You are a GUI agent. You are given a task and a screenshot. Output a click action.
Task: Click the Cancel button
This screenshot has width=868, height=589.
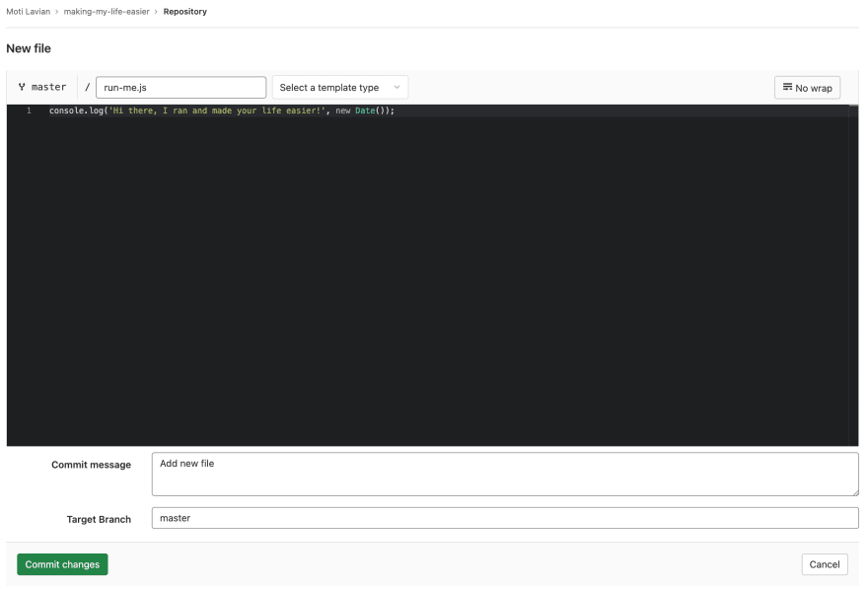tap(825, 564)
